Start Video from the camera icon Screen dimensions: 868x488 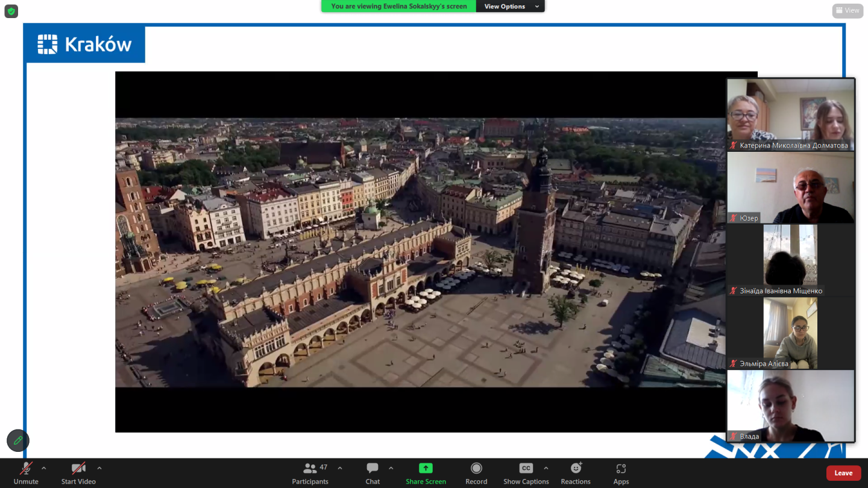point(78,469)
